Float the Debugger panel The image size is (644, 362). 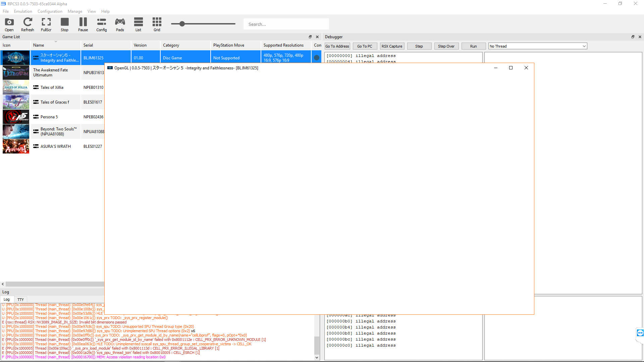coord(633,37)
